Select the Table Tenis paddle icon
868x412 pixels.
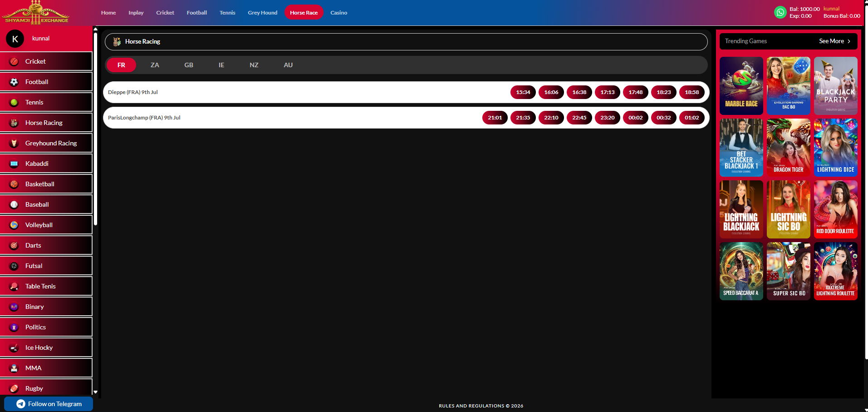click(x=14, y=286)
